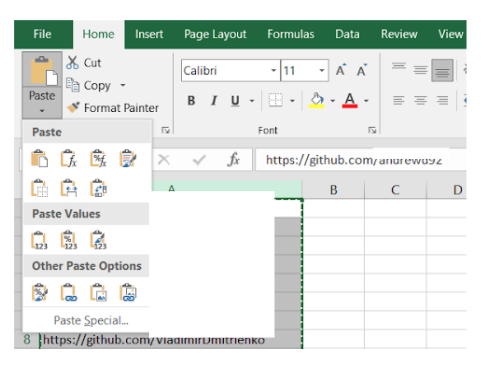This screenshot has width=489, height=365.
Task: Choose the Paste Link icon
Action: coord(69,292)
